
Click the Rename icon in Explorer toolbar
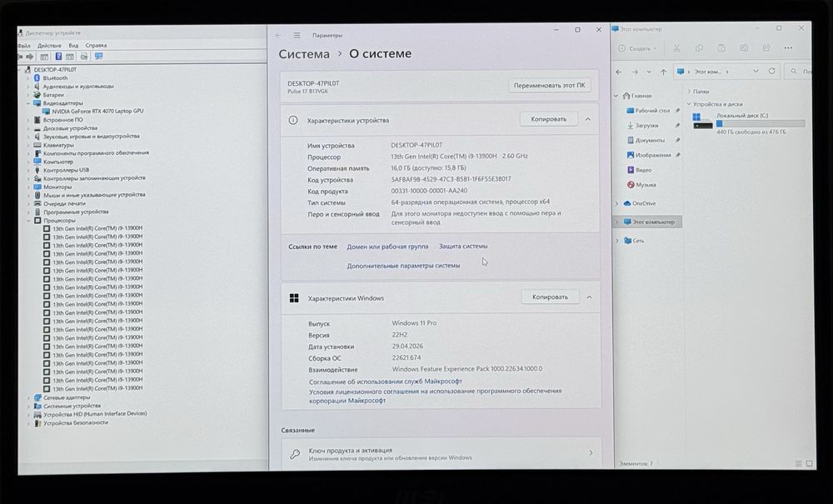[744, 48]
